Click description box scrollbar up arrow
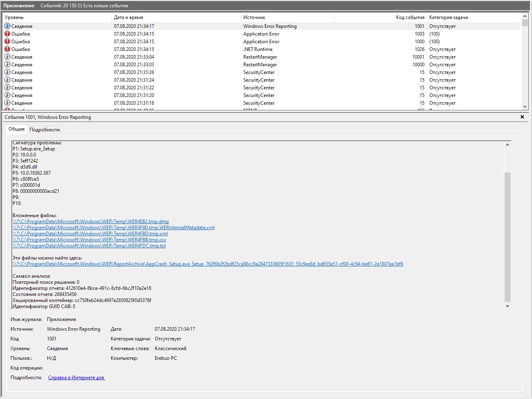The image size is (532, 399). point(508,144)
